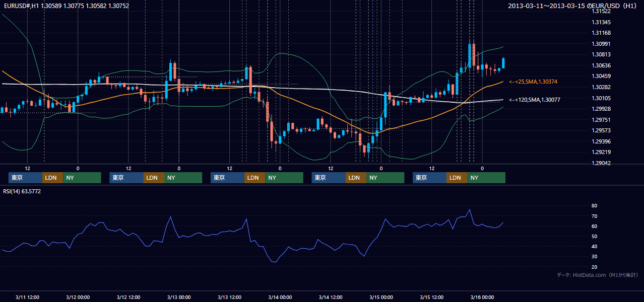Select the 東京 session block above 3/13 12:00
This screenshot has width=644, height=302.
[x=227, y=178]
